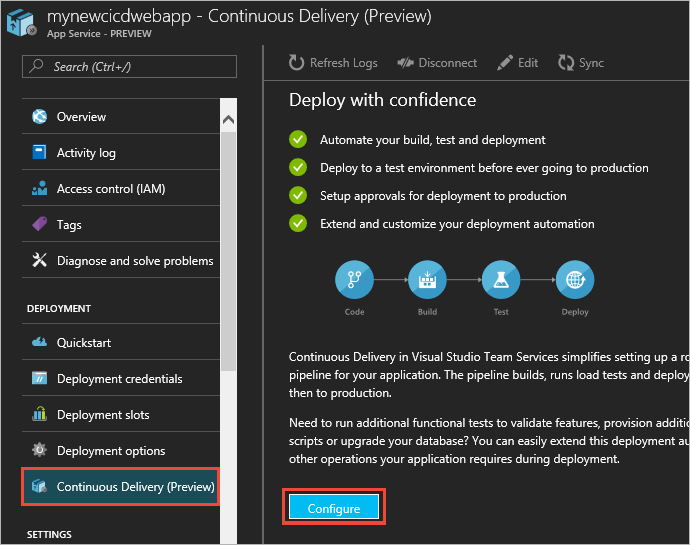Click the SETTINGS section header
Screen dimensions: 690x545
[x=49, y=534]
